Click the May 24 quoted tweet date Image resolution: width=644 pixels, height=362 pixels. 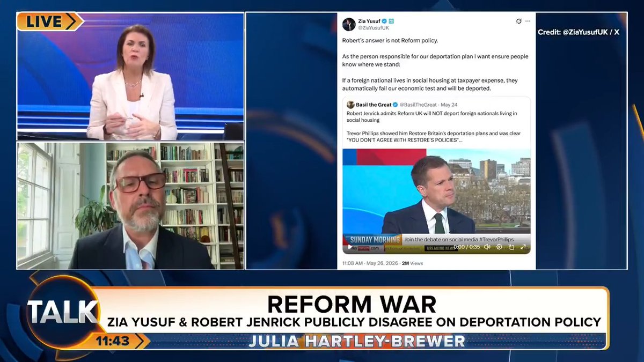click(449, 105)
